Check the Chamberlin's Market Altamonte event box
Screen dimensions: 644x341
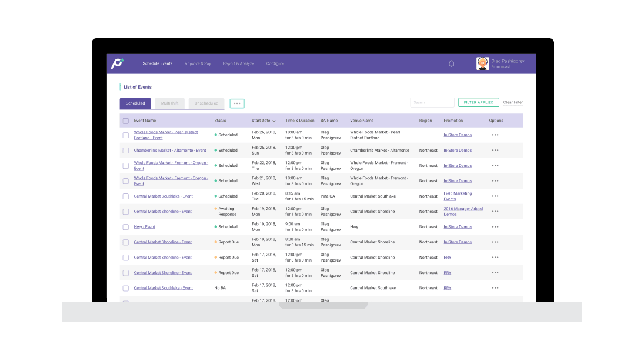[x=126, y=151]
